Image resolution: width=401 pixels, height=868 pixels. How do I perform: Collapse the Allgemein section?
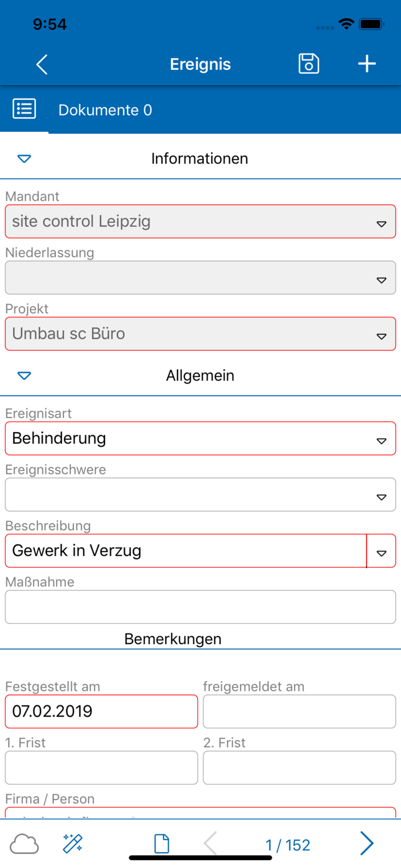point(24,375)
